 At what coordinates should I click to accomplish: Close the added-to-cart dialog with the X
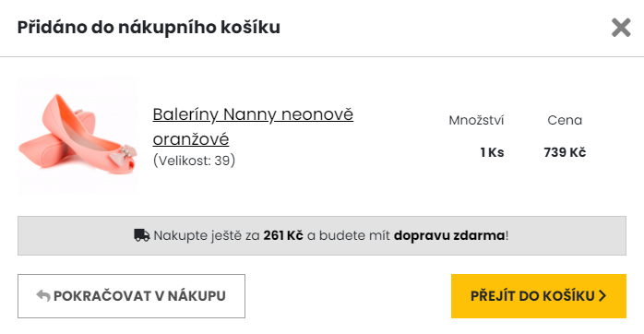click(x=621, y=28)
